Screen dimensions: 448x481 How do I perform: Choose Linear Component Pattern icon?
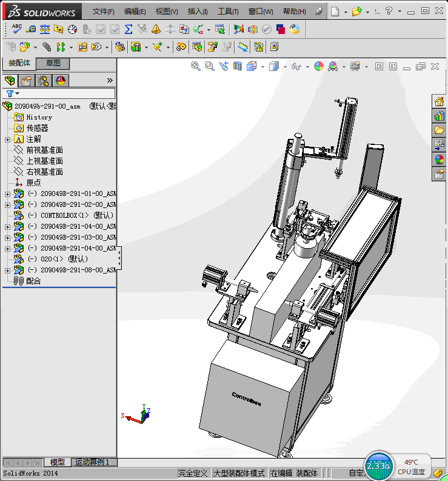pos(61,47)
